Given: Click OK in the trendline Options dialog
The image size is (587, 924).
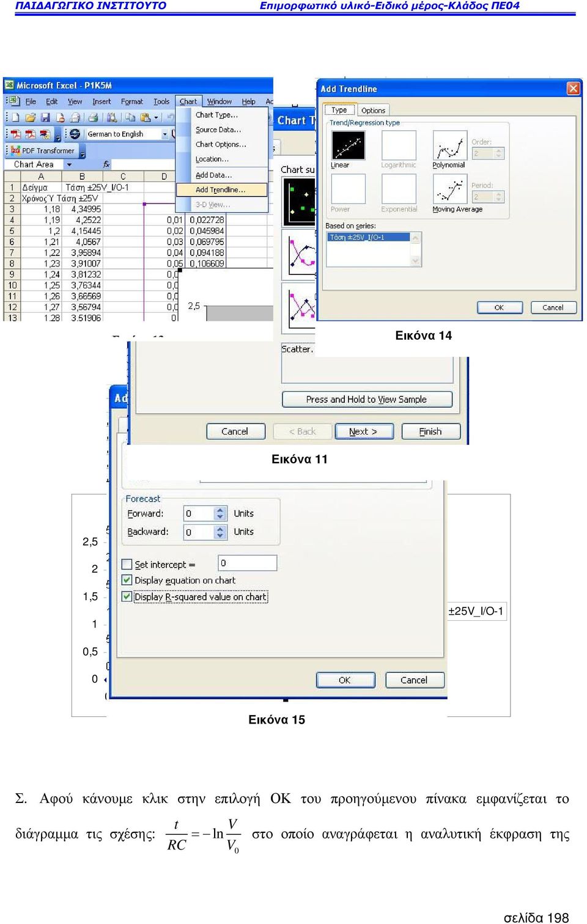Looking at the screenshot, I should [344, 680].
